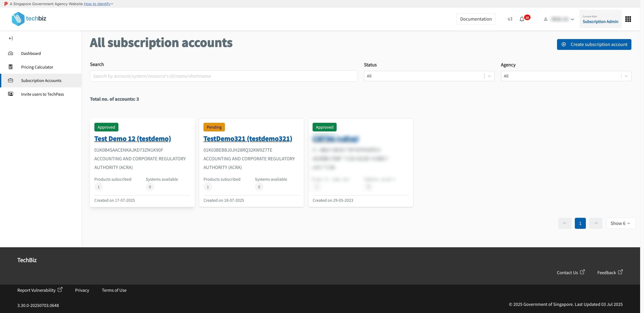The width and height of the screenshot is (644, 313).
Task: Open Dashboard in the sidebar
Action: point(31,53)
